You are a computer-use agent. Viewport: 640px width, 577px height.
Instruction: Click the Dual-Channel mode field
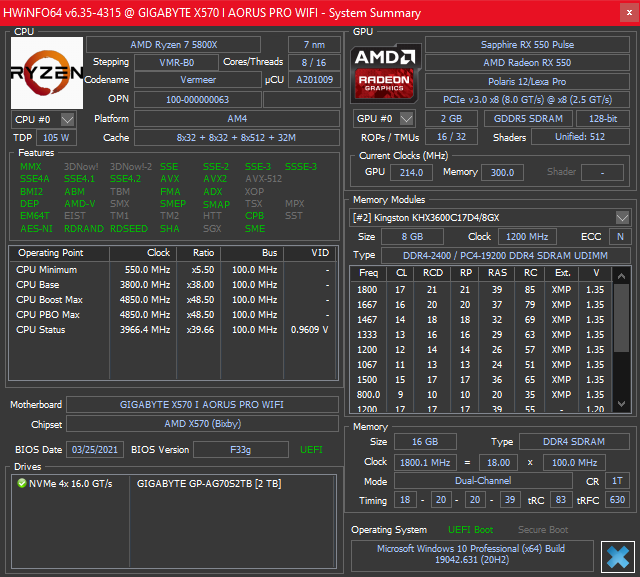[483, 481]
